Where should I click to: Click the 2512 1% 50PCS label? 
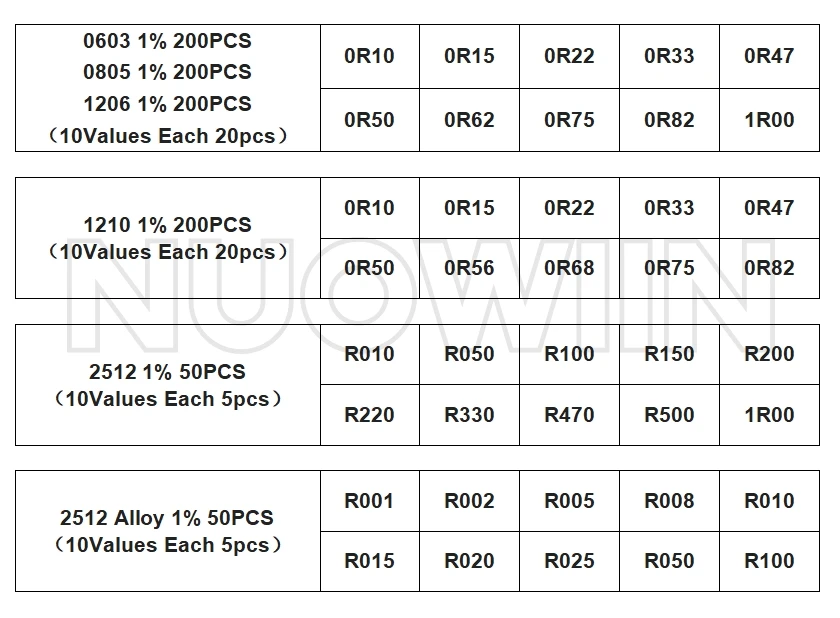[167, 372]
